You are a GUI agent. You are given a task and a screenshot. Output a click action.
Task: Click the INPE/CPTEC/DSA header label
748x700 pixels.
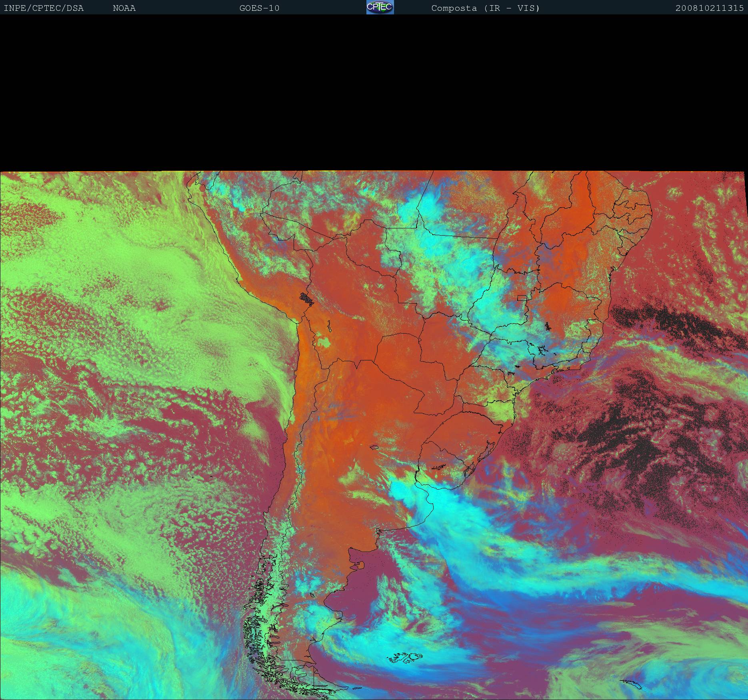click(x=44, y=8)
